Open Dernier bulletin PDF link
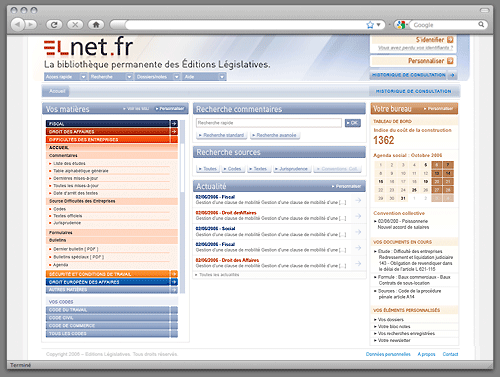The width and height of the screenshot is (500, 377). pos(76,249)
